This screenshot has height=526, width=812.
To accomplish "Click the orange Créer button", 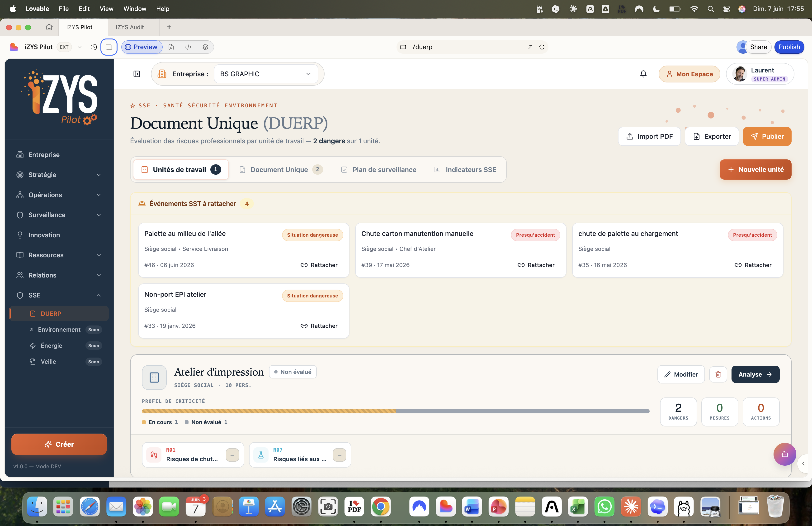I will coord(59,445).
